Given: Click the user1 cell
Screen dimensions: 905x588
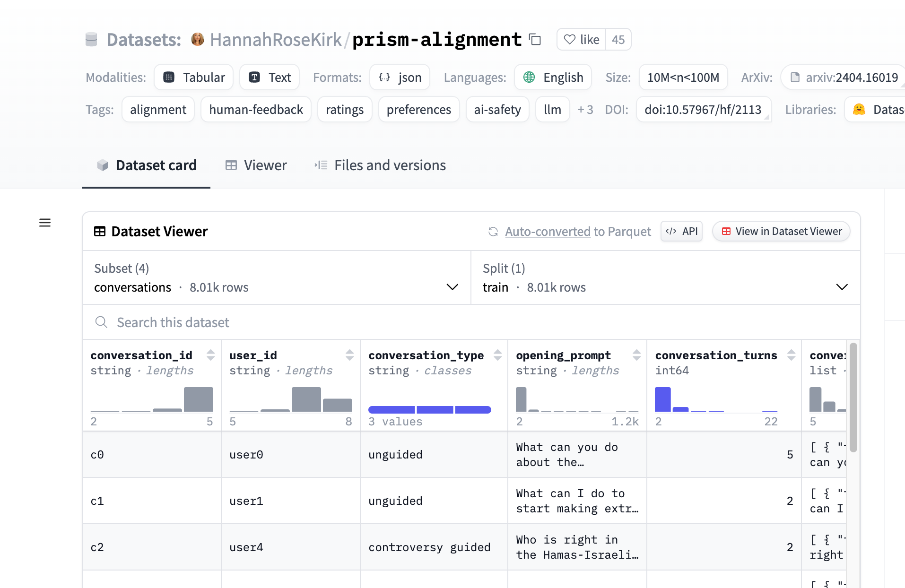Looking at the screenshot, I should tap(291, 501).
